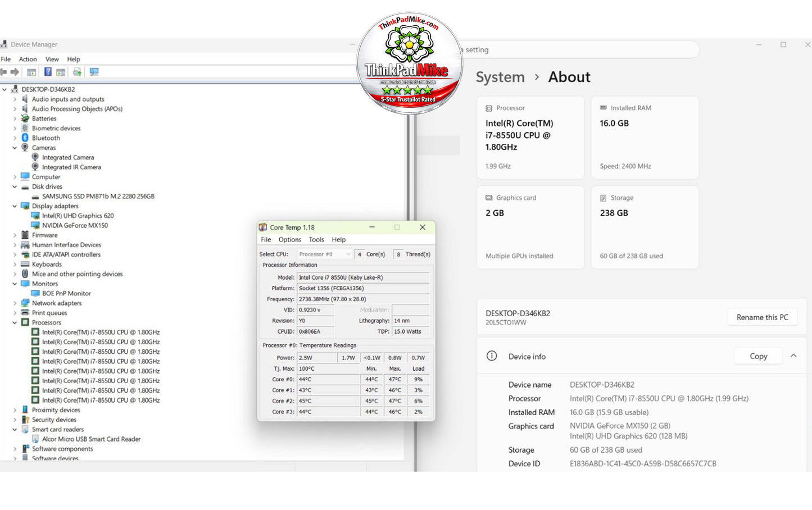This screenshot has height=510, width=812.
Task: Click the Model field in Core Temp
Action: click(x=363, y=277)
